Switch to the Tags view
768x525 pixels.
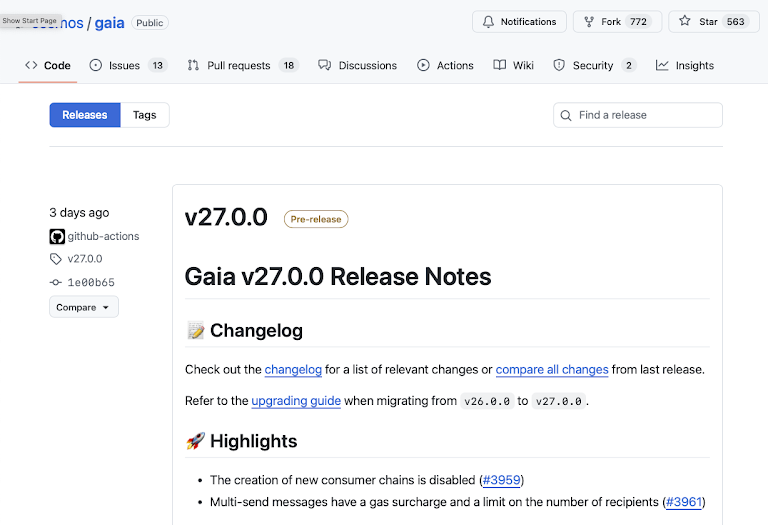(145, 115)
